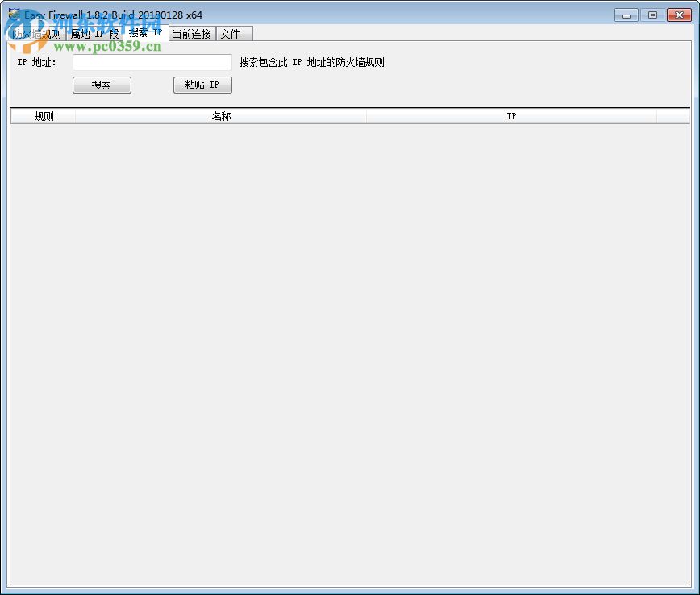This screenshot has width=700, height=595.
Task: Click the Easy Firewall icon in the title bar
Action: pos(13,15)
